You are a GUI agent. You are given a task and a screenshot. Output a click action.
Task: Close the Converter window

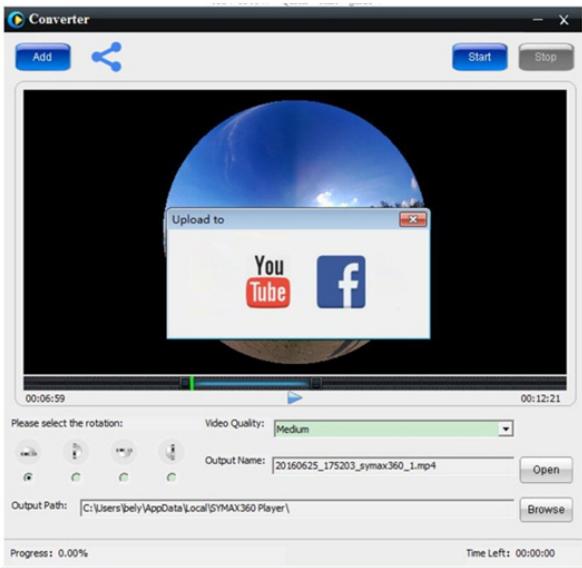click(x=564, y=20)
